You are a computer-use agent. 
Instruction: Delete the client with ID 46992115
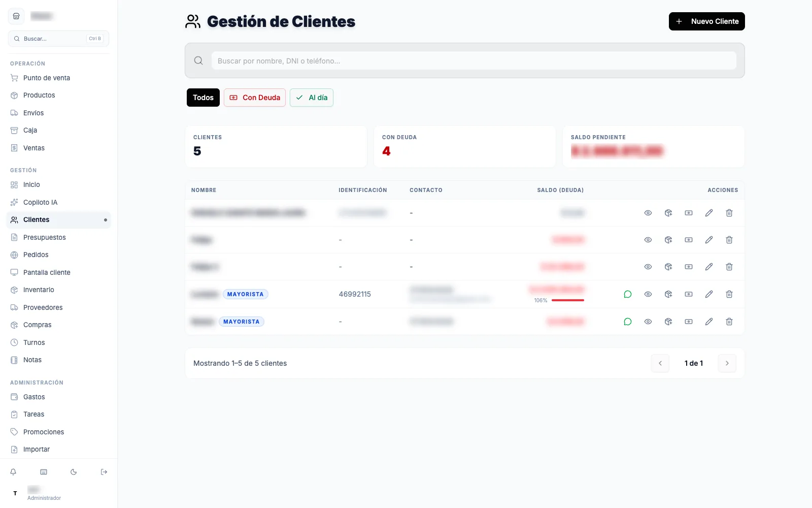[729, 294]
